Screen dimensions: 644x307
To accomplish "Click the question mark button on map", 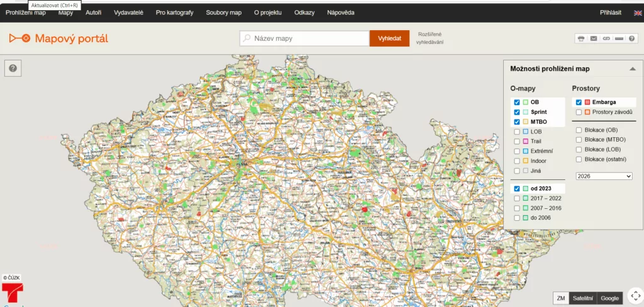I will [13, 68].
